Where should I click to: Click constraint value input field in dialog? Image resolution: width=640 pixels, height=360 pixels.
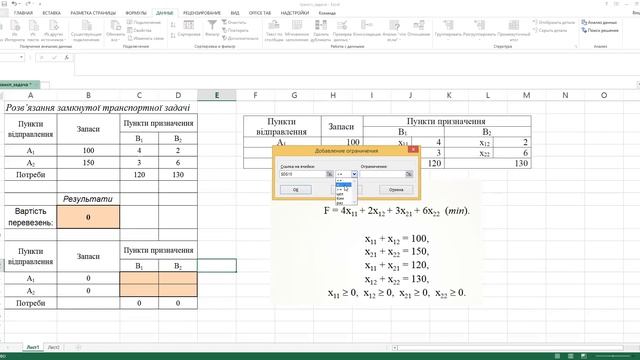point(382,174)
